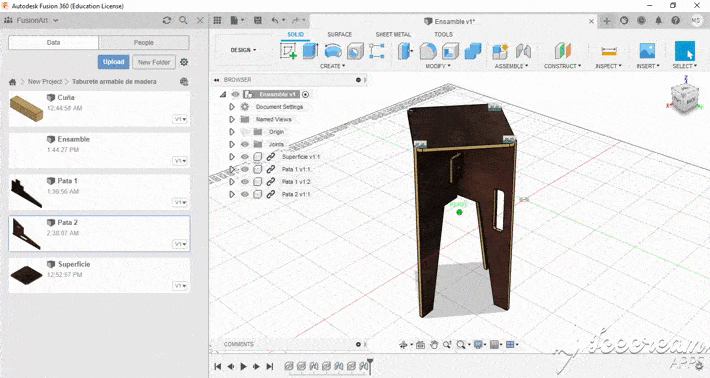The width and height of the screenshot is (710, 378).
Task: Open the ASSEMBLE dropdown menu
Action: click(511, 66)
